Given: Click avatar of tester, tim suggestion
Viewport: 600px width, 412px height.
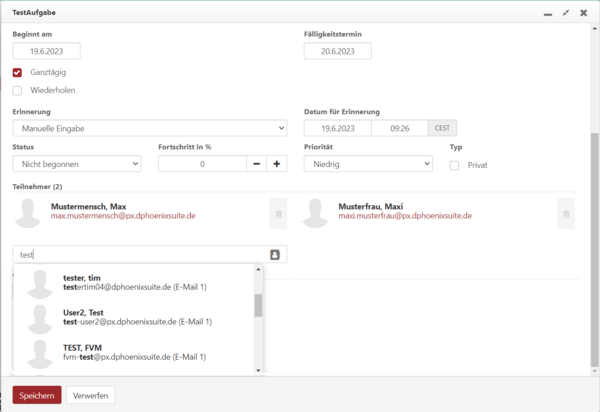Looking at the screenshot, I should pyautogui.click(x=40, y=283).
